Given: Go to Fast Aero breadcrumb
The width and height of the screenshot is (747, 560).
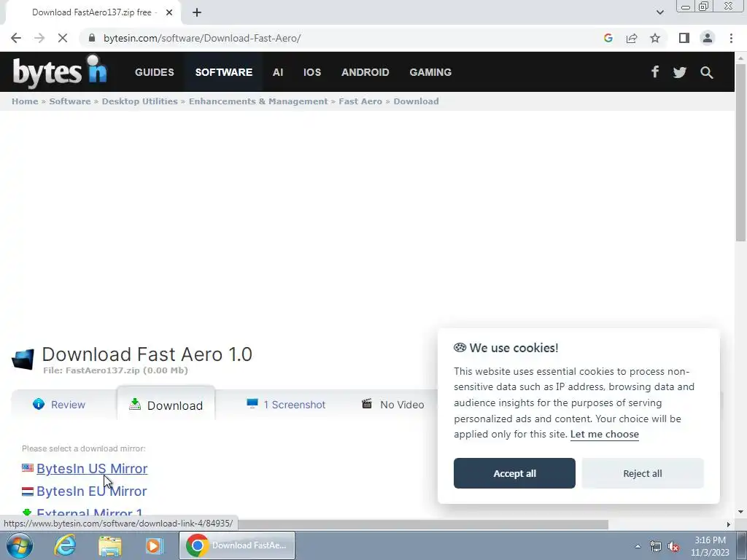Looking at the screenshot, I should (x=360, y=101).
